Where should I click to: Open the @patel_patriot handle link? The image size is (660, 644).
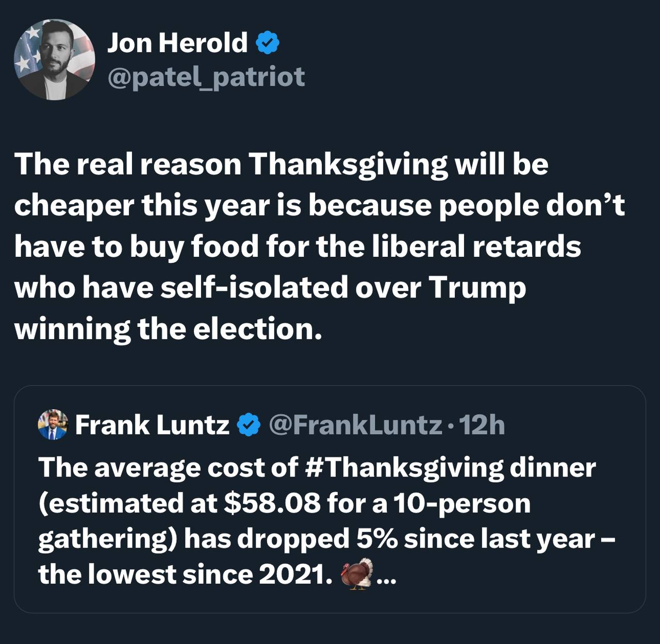pos(206,77)
